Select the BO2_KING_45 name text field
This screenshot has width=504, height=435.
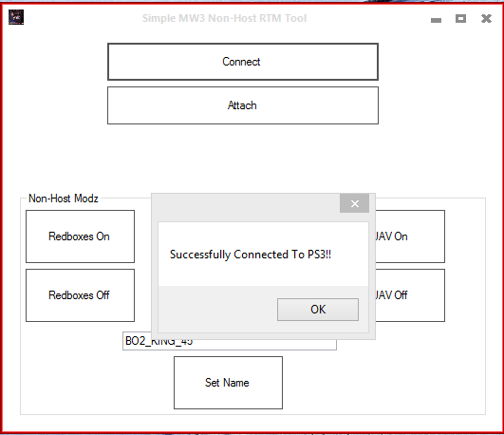click(x=230, y=345)
